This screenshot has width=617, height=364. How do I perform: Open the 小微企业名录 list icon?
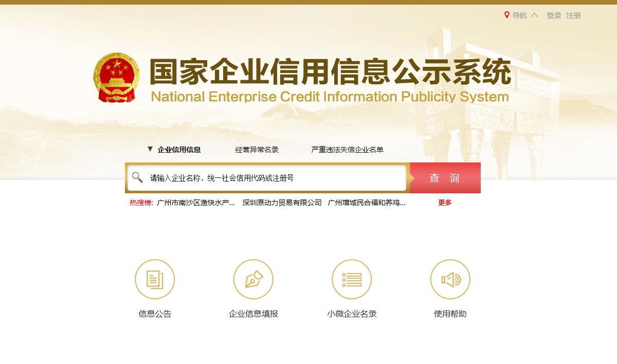click(352, 279)
